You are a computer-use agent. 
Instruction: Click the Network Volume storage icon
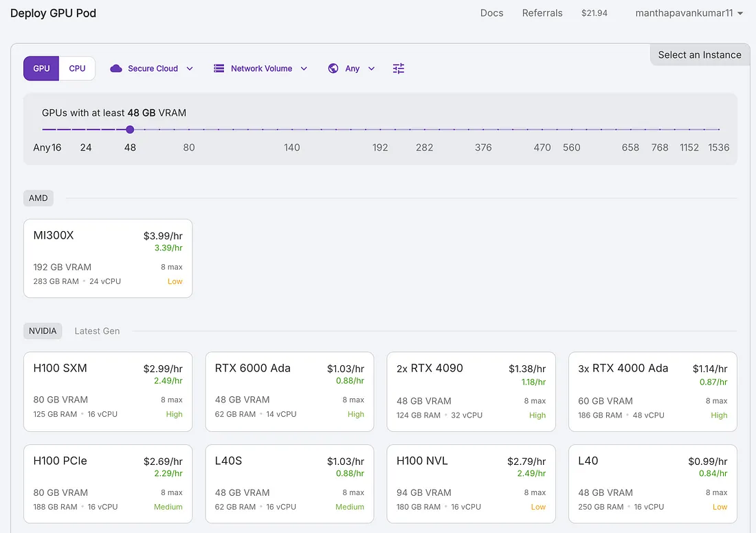(x=219, y=69)
